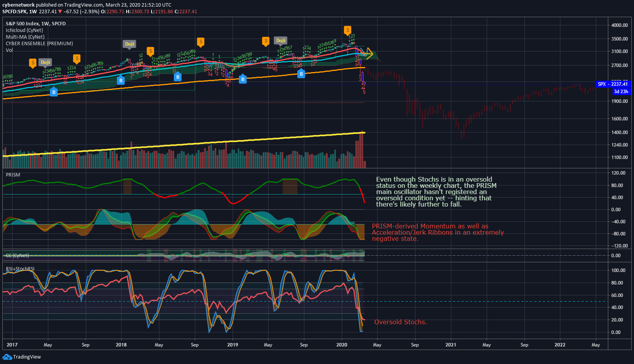Viewport: 634px width, 364px height.
Task: Click the 2019 label on the time axis
Action: point(233,345)
